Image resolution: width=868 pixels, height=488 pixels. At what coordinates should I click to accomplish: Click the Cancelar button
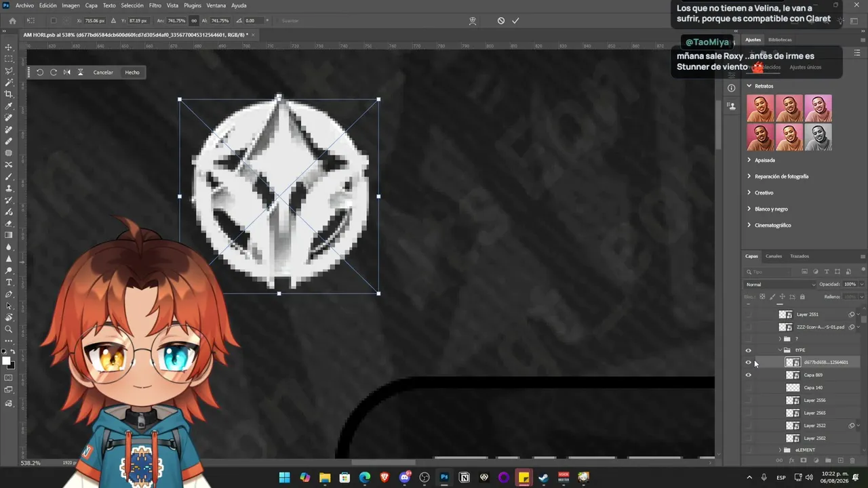click(x=103, y=73)
